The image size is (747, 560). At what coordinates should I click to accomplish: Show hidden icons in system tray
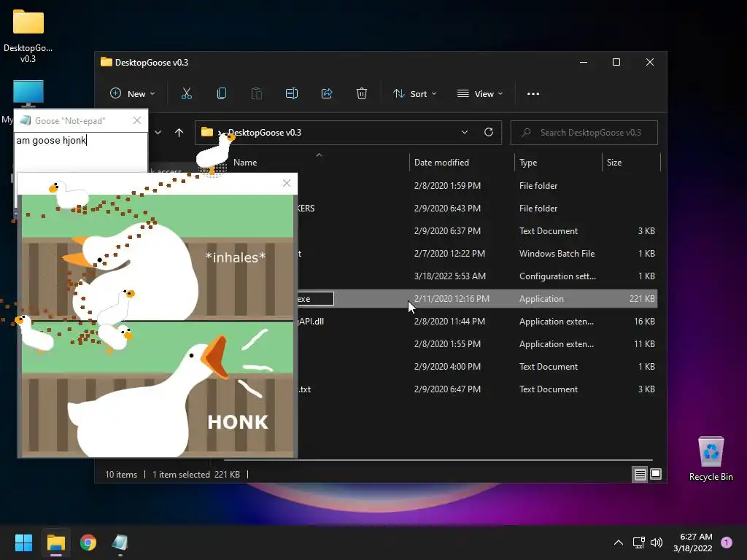tap(619, 542)
